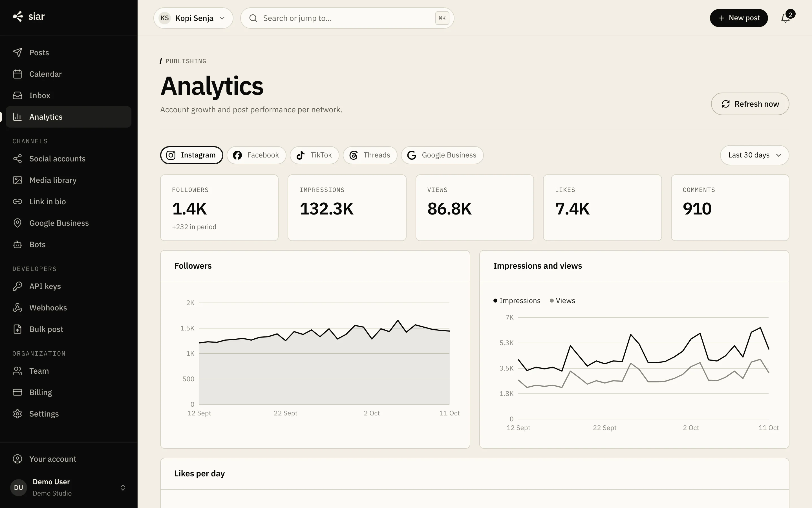Screen dimensions: 812x508
Task: Open Link in bio
Action: [x=69, y=202]
